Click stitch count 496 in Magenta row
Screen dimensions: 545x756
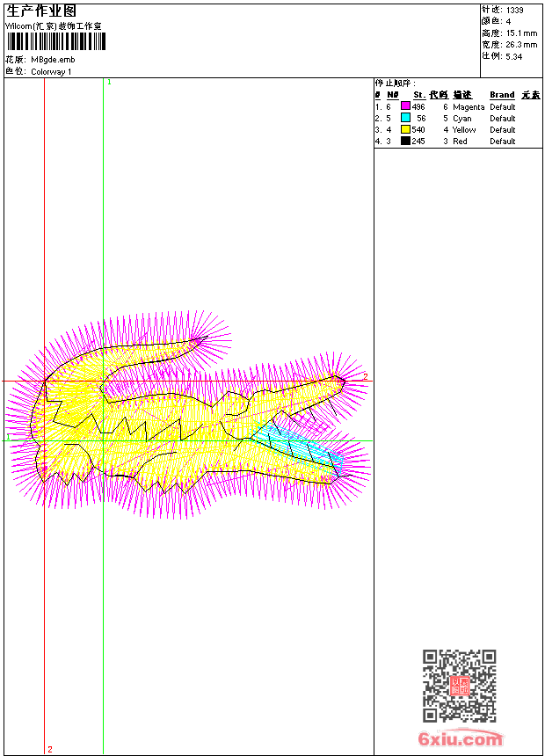[x=418, y=106]
